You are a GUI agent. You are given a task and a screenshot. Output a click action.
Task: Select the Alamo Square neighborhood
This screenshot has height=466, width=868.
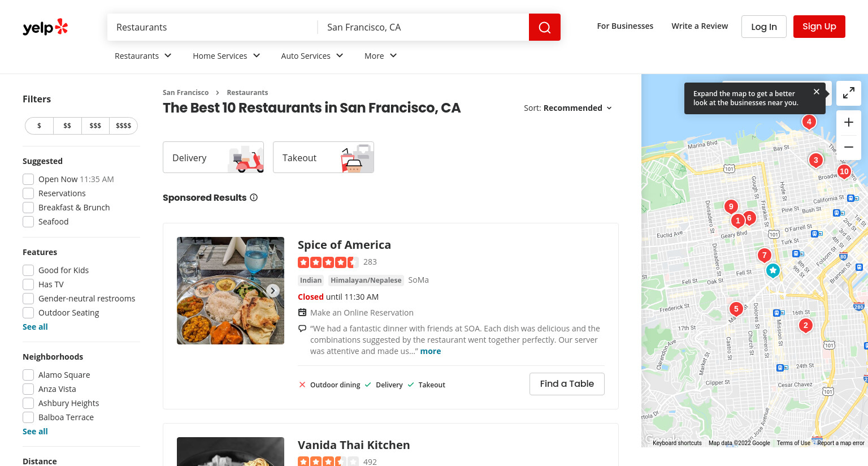tap(28, 375)
